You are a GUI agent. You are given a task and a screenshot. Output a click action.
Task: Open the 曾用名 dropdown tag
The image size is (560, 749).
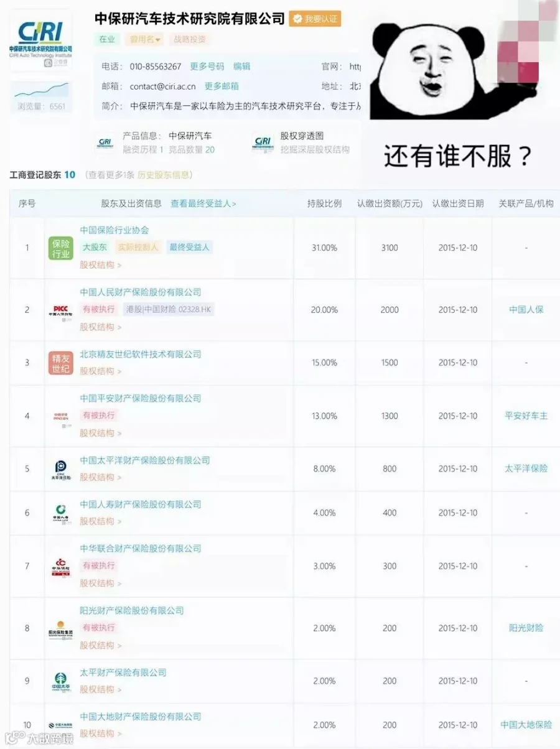144,39
